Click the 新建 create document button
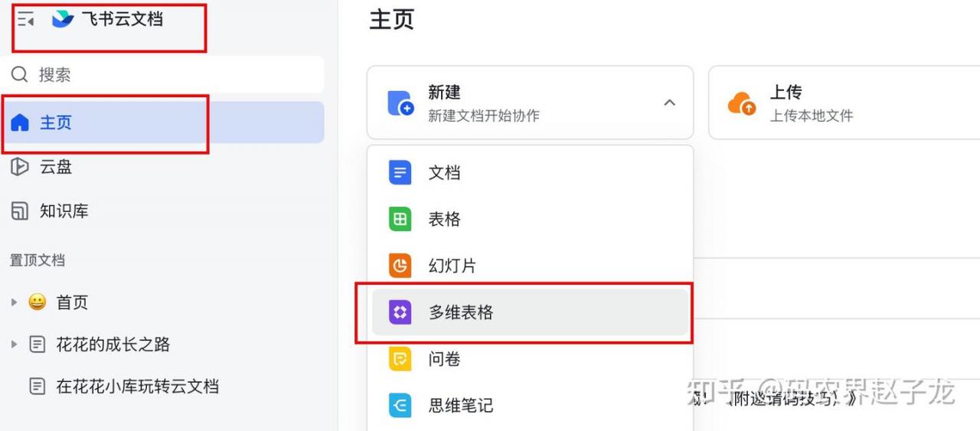The image size is (980, 431). (x=530, y=103)
